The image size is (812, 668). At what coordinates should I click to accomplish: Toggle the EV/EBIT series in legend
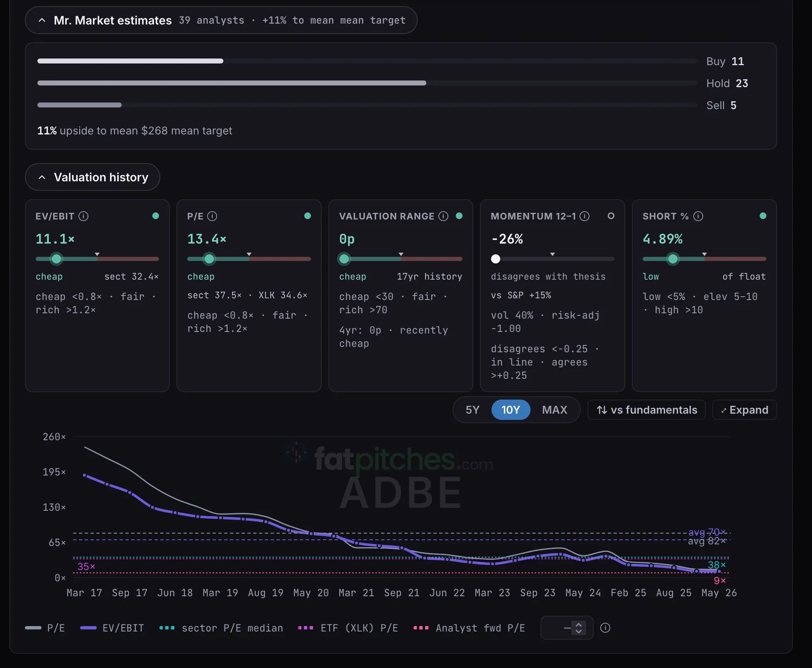112,628
